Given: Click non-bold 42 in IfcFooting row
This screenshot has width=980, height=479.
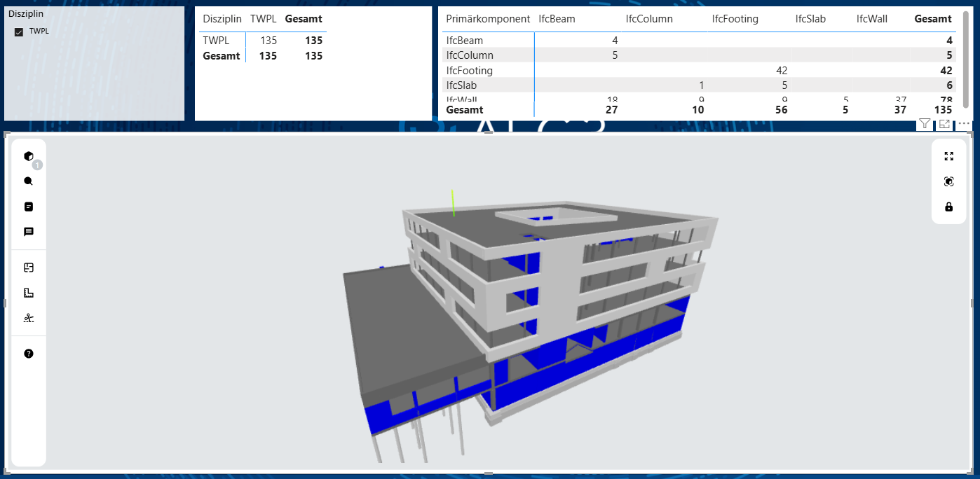Looking at the screenshot, I should [782, 71].
